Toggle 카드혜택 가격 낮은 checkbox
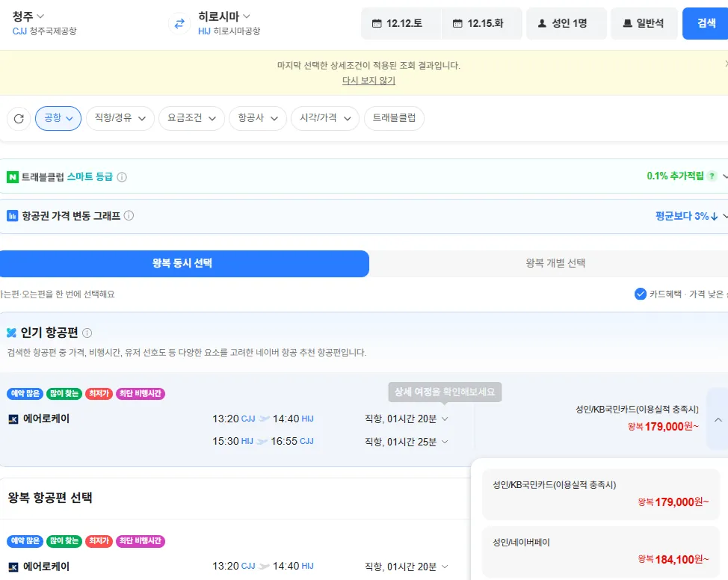The image size is (728, 580). click(641, 294)
